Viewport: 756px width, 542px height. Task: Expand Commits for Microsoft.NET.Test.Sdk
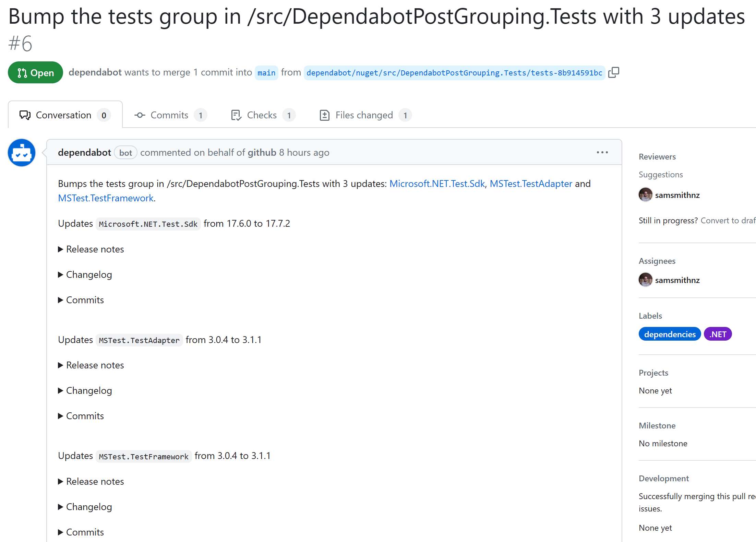pyautogui.click(x=81, y=300)
